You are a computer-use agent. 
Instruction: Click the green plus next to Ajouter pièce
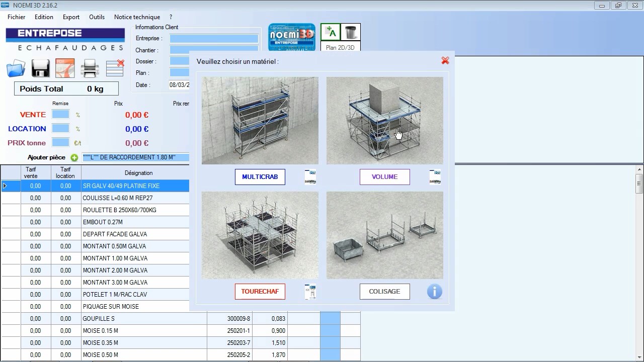click(x=74, y=157)
